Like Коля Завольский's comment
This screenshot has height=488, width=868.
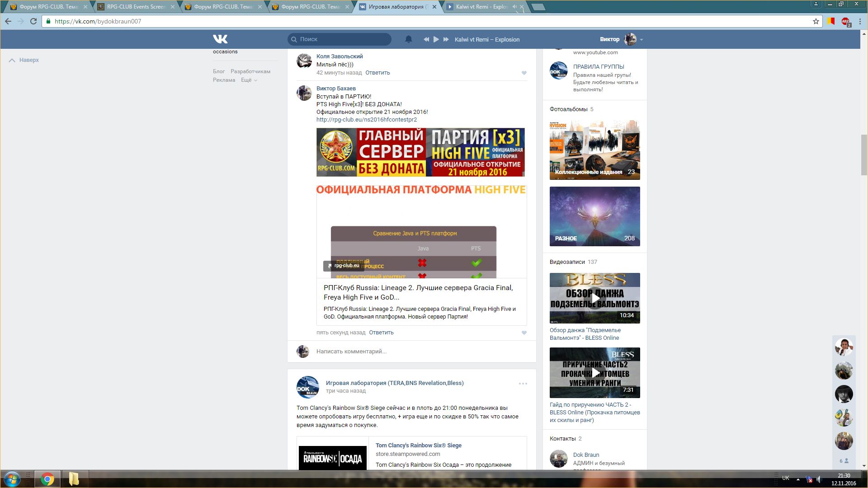pyautogui.click(x=524, y=73)
